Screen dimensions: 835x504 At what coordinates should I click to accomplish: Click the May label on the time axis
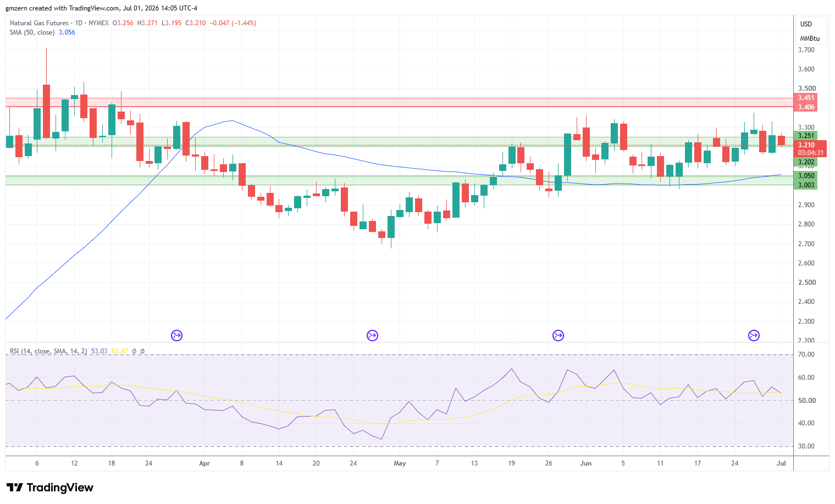click(400, 463)
